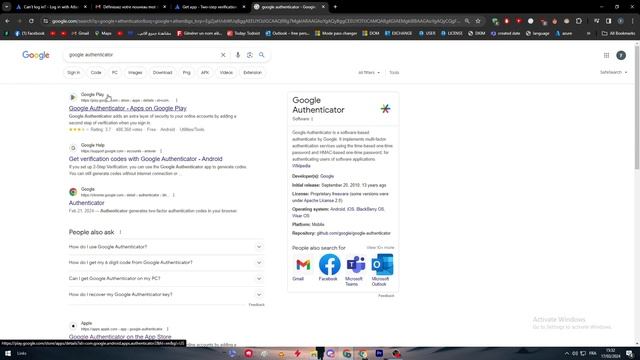Screen dimensions: 640x360
Task: Open the 'Authenticator' Chrome web store result
Action: tap(87, 203)
